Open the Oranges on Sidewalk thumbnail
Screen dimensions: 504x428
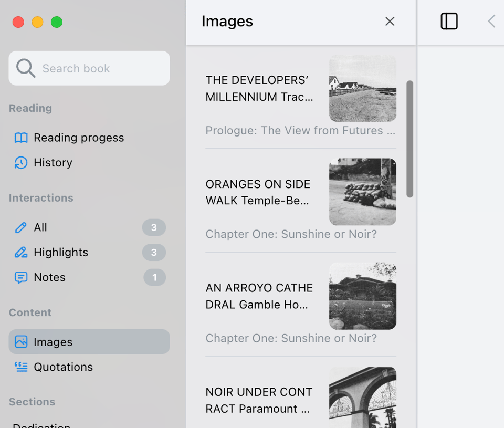tap(362, 192)
